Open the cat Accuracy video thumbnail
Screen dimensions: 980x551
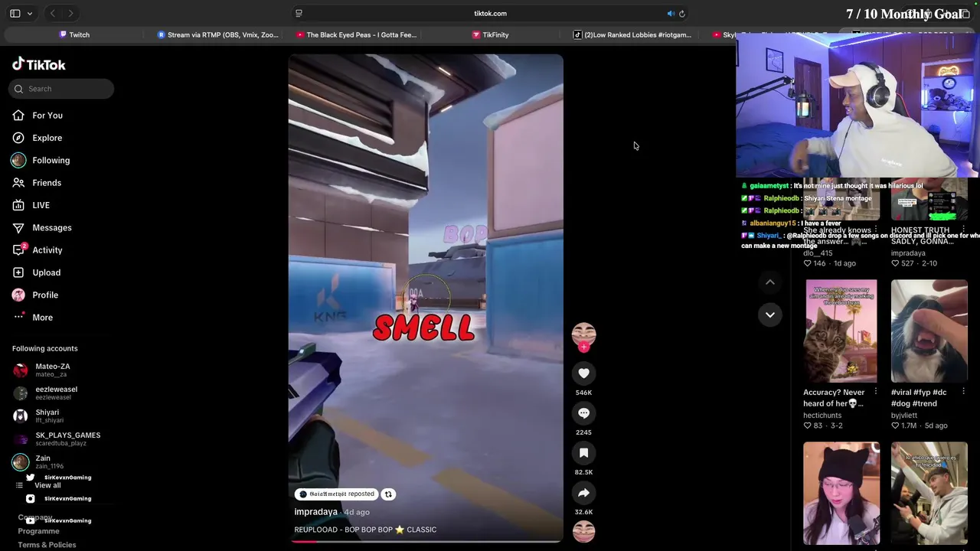pos(841,331)
